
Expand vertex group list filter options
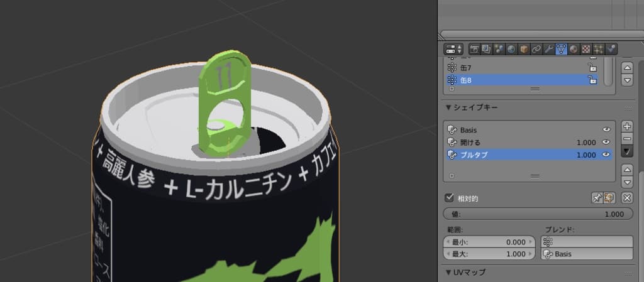click(452, 89)
